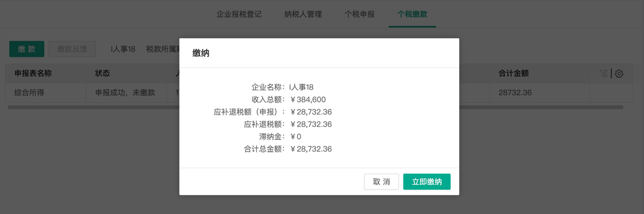Sort by the 状态 column header

[x=102, y=73]
